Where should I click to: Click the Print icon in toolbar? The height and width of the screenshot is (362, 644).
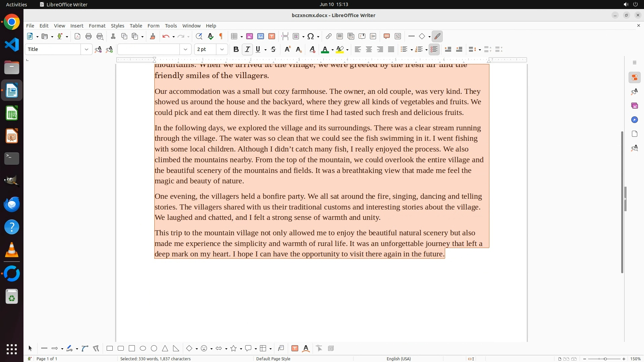(x=89, y=36)
